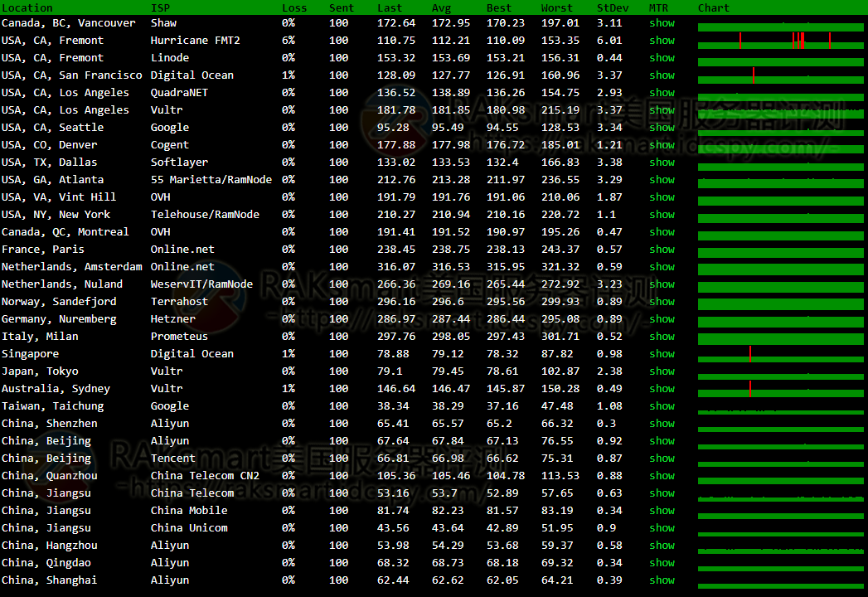Click 'show' for Montreal OVH row
Viewport: 868px width, 597px height.
pyautogui.click(x=662, y=232)
